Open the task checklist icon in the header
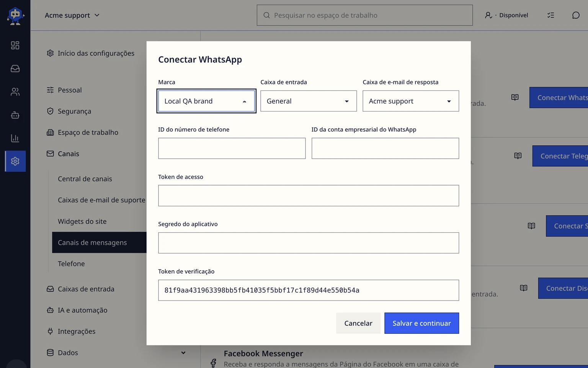588x368 pixels. point(550,15)
